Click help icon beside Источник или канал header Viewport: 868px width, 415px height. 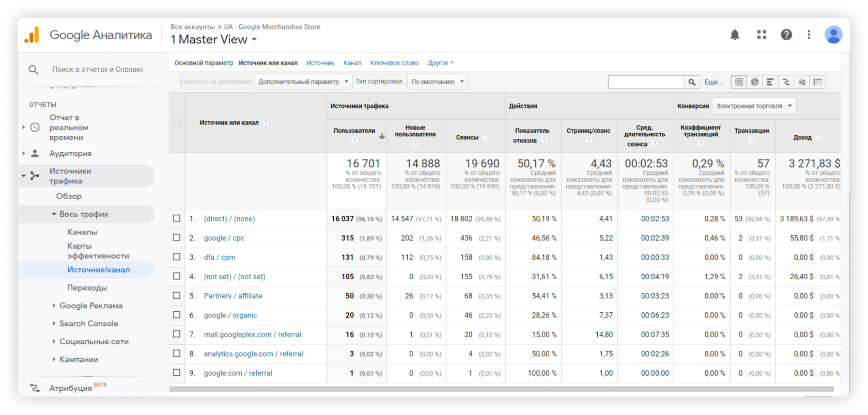click(x=266, y=122)
